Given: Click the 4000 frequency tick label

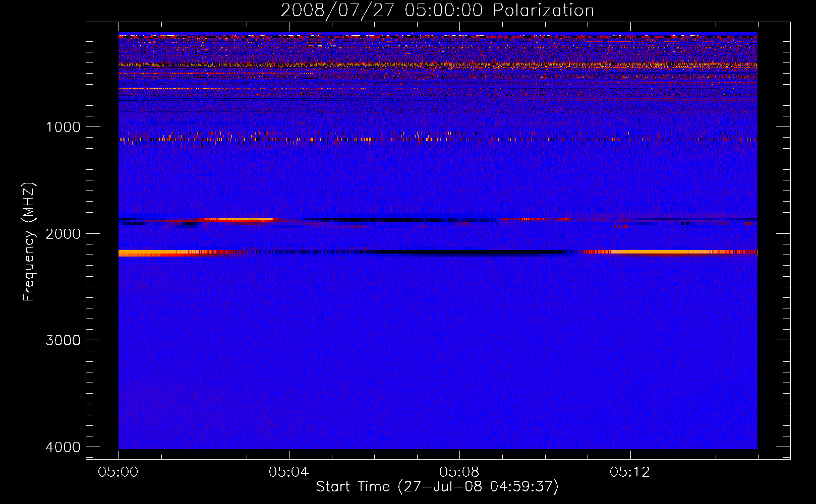Looking at the screenshot, I should point(63,447).
